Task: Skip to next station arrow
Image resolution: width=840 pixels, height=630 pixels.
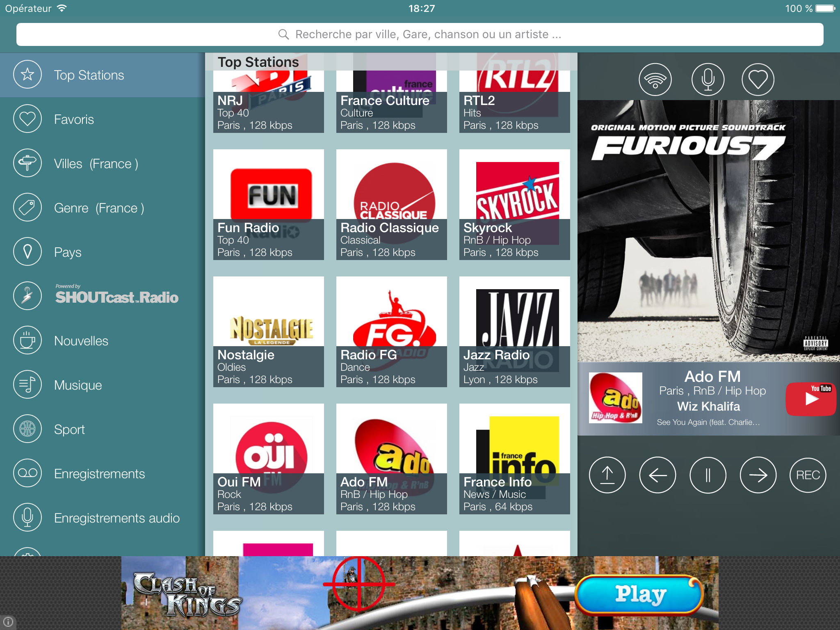Action: [758, 475]
